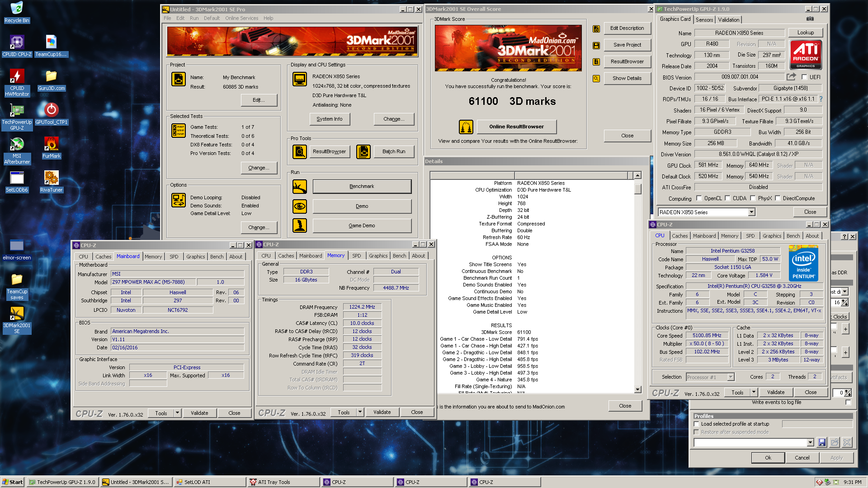
Task: Enable Load selected profile at startup
Action: pos(697,424)
